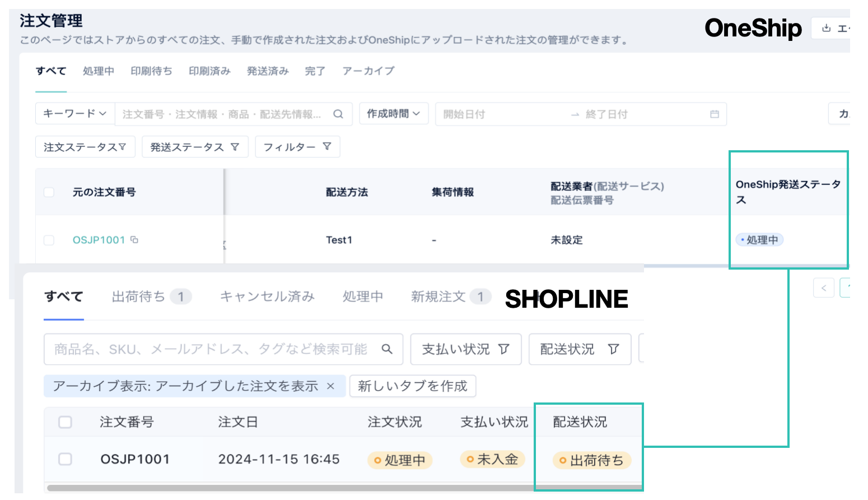This screenshot has width=868, height=500.
Task: Switch to the 完了 tab
Action: click(x=315, y=71)
